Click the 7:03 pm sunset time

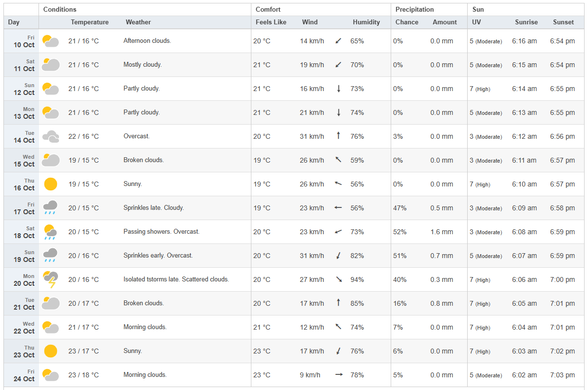pos(562,375)
